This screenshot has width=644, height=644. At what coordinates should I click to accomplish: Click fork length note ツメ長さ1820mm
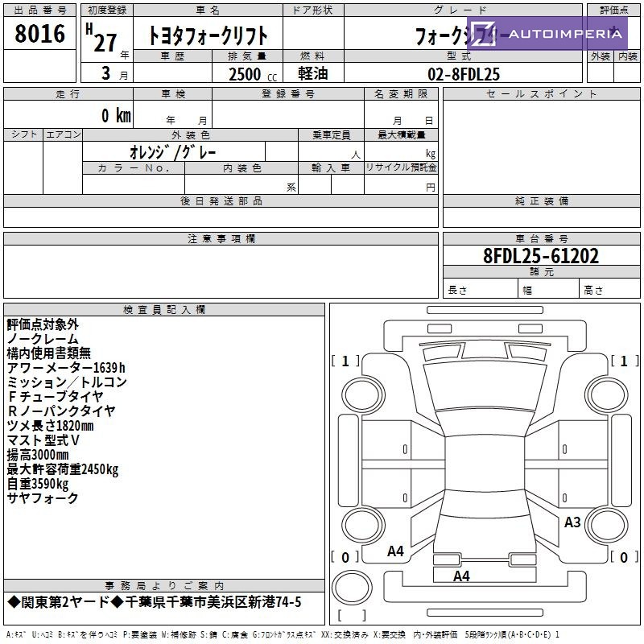pos(50,426)
